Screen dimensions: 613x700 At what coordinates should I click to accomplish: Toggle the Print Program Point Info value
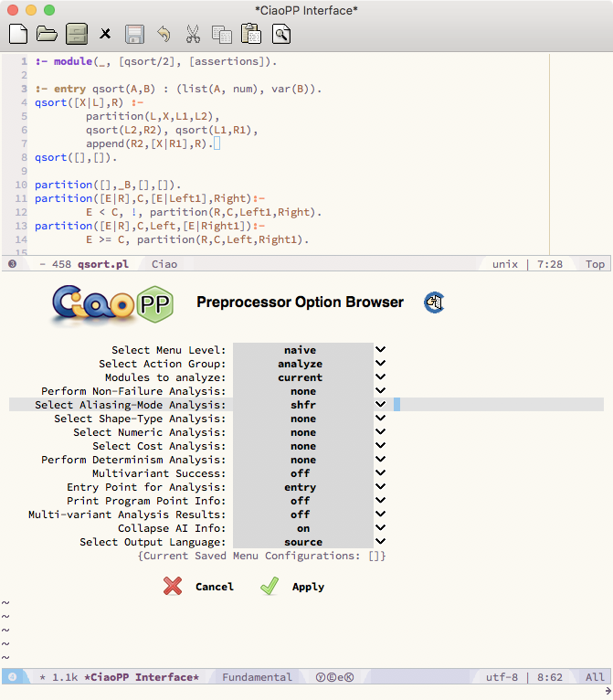(x=301, y=501)
